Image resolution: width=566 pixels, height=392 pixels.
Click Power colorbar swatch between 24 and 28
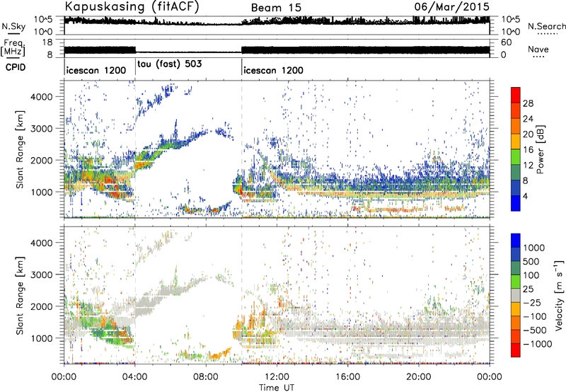pos(516,110)
